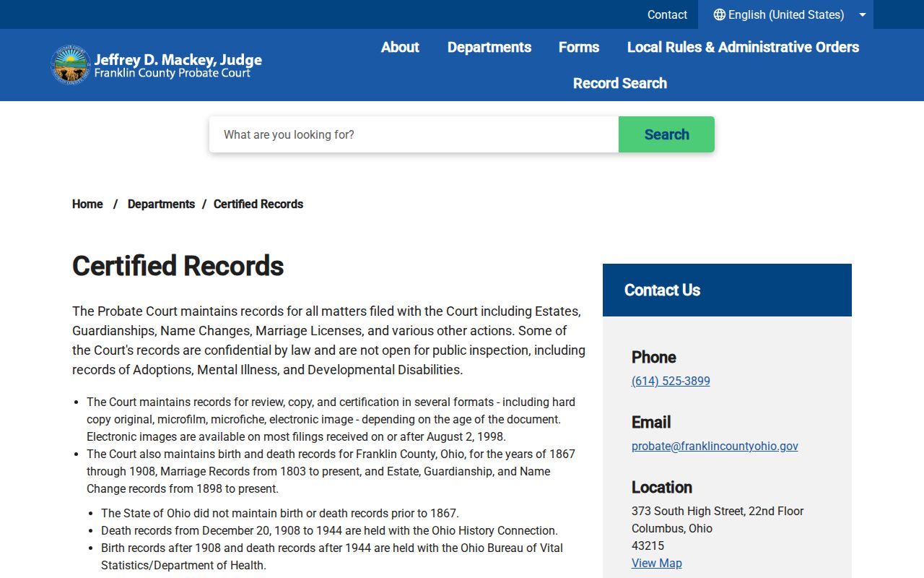The width and height of the screenshot is (924, 578).
Task: Go to Home breadcrumb
Action: 87,204
